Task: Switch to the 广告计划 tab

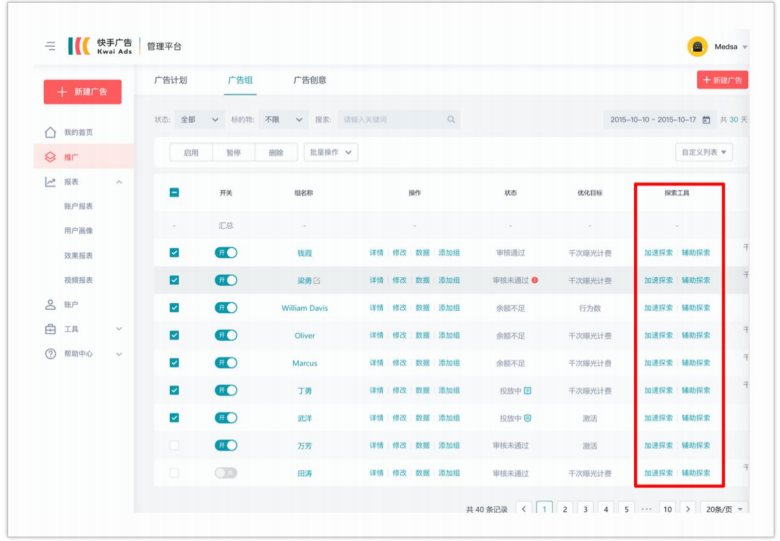Action: pos(170,80)
